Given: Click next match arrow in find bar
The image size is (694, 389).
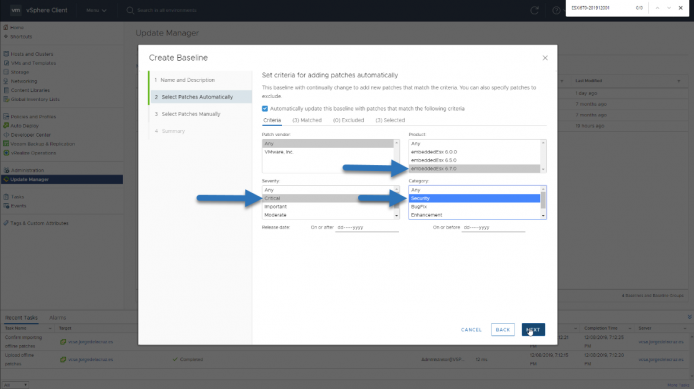Looking at the screenshot, I should click(669, 8).
